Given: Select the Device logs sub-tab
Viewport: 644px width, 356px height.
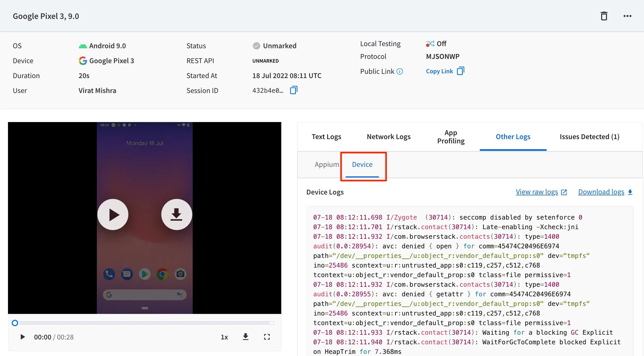Looking at the screenshot, I should [362, 164].
